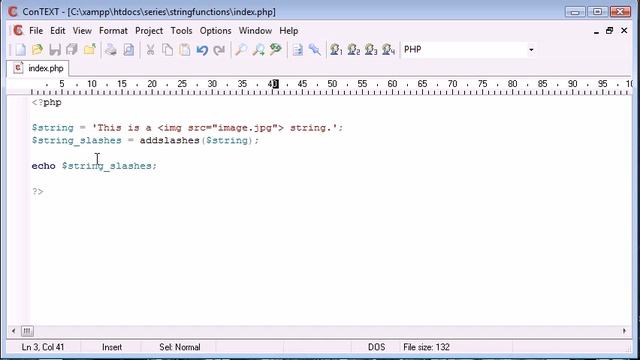
Task: Toggle word wrap toolbar icon
Action: click(x=298, y=50)
